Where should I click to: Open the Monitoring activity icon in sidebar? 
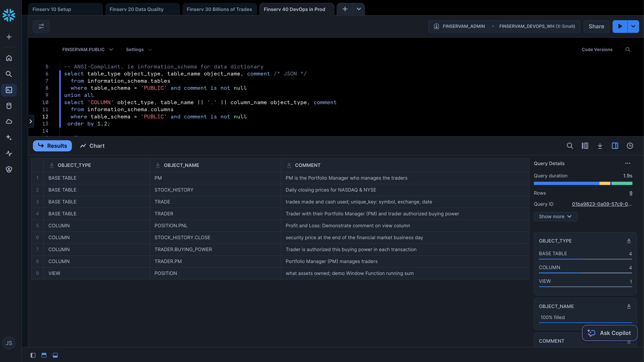pos(9,154)
